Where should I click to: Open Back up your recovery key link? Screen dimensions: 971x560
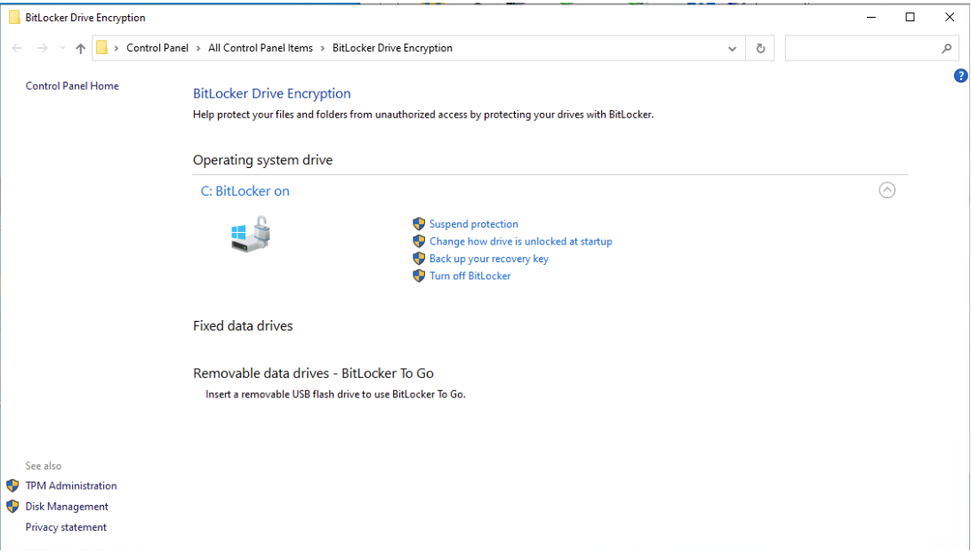tap(489, 259)
